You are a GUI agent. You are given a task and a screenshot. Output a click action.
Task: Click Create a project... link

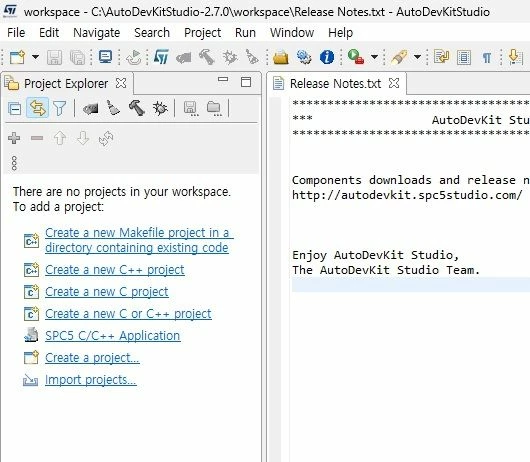(x=92, y=358)
